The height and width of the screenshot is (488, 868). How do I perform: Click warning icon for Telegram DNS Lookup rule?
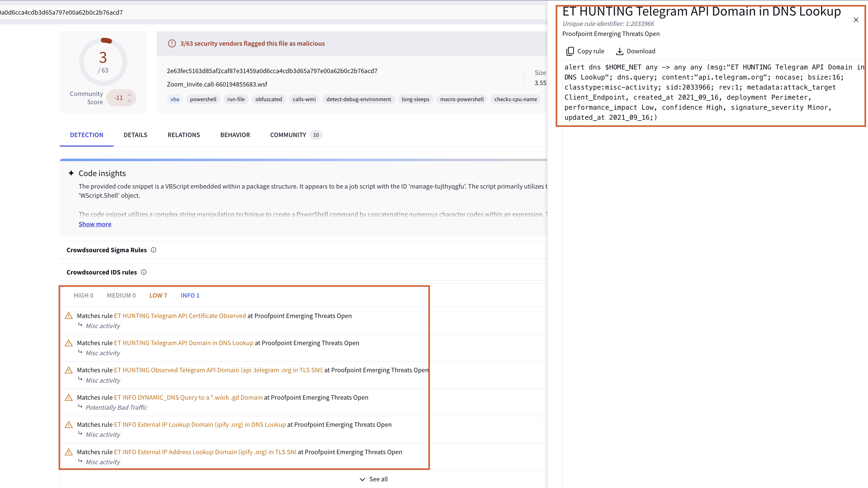(69, 343)
